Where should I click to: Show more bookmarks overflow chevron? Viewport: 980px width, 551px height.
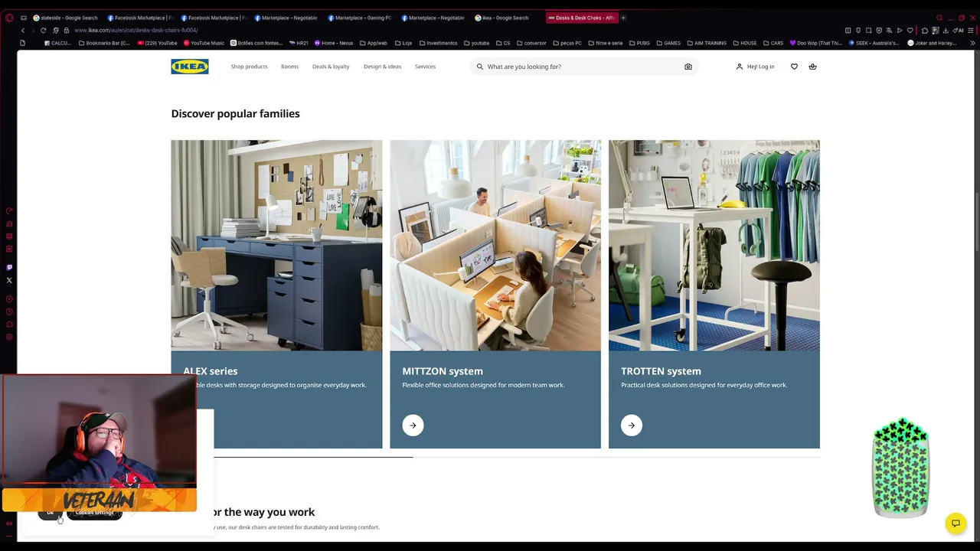tap(972, 43)
